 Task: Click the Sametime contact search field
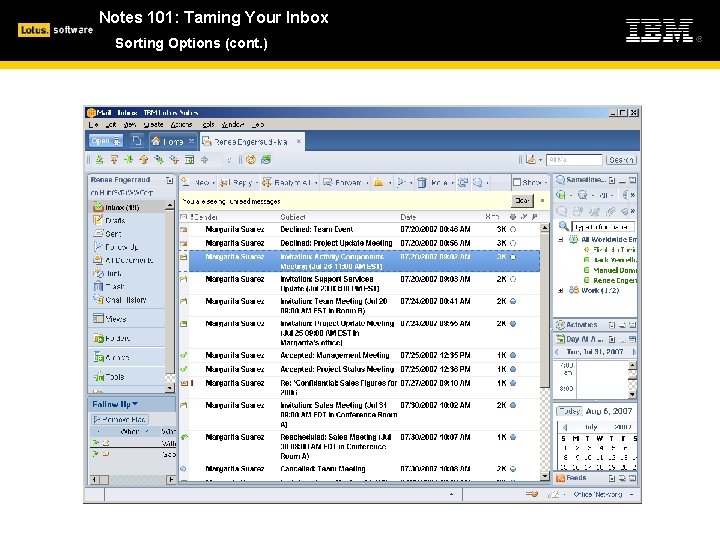pyautogui.click(x=603, y=227)
